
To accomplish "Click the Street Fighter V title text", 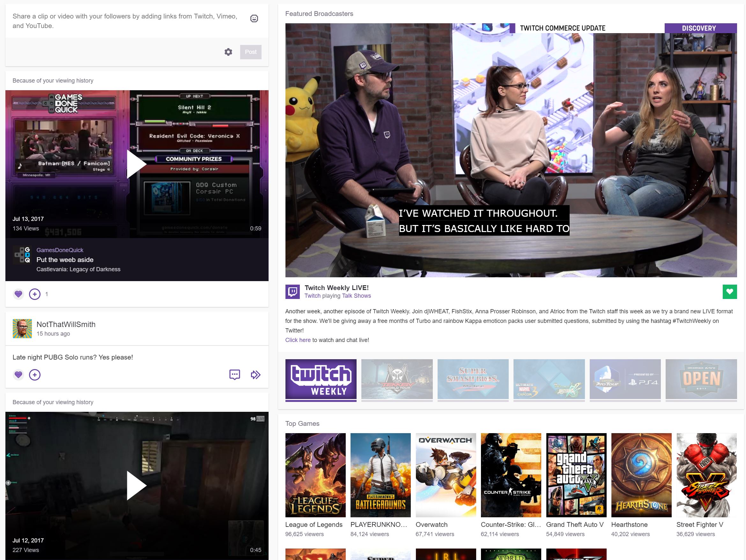I will pyautogui.click(x=700, y=525).
